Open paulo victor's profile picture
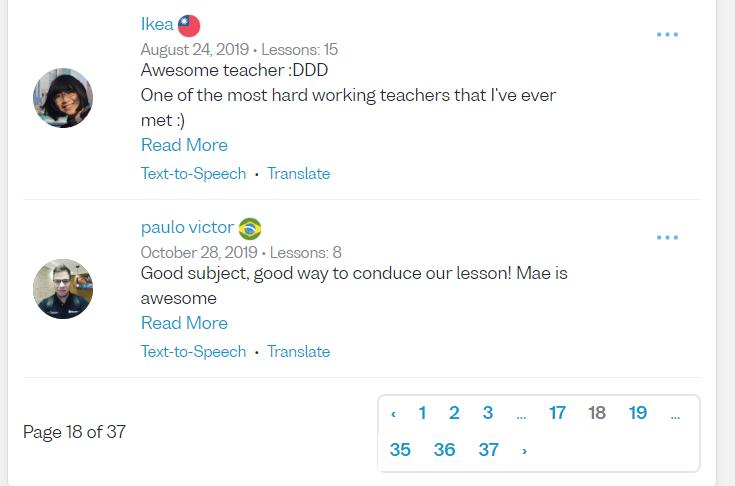This screenshot has height=486, width=735. point(63,289)
